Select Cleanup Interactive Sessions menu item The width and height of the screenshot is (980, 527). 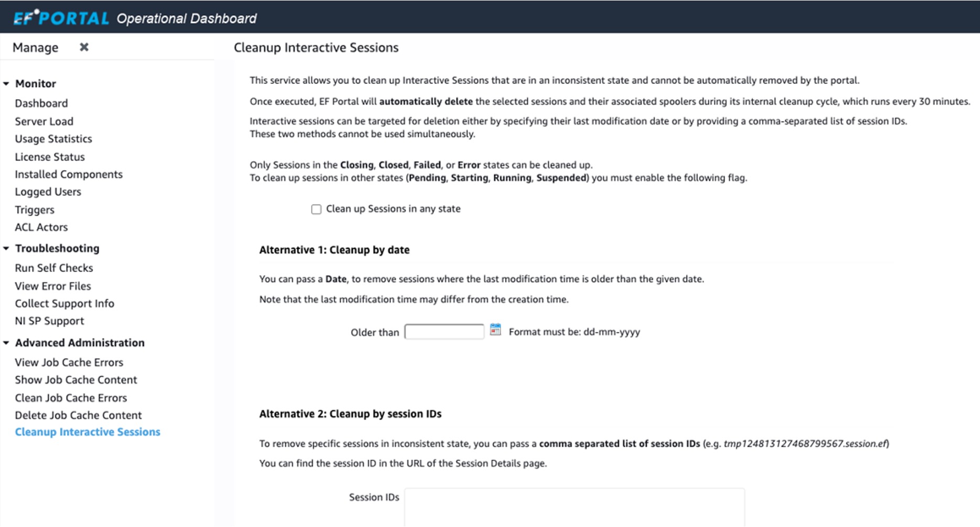[88, 432]
